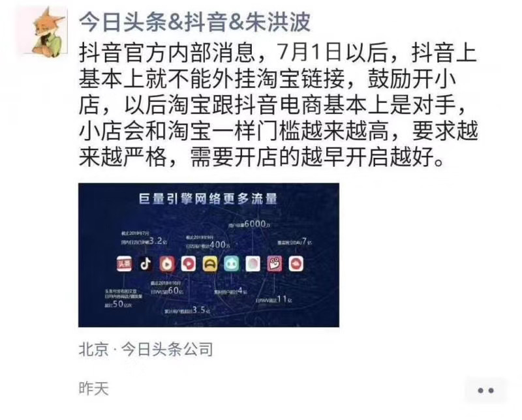This screenshot has height=420, width=522.
Task: Tap the yellow car-face app icon
Action: [210, 264]
